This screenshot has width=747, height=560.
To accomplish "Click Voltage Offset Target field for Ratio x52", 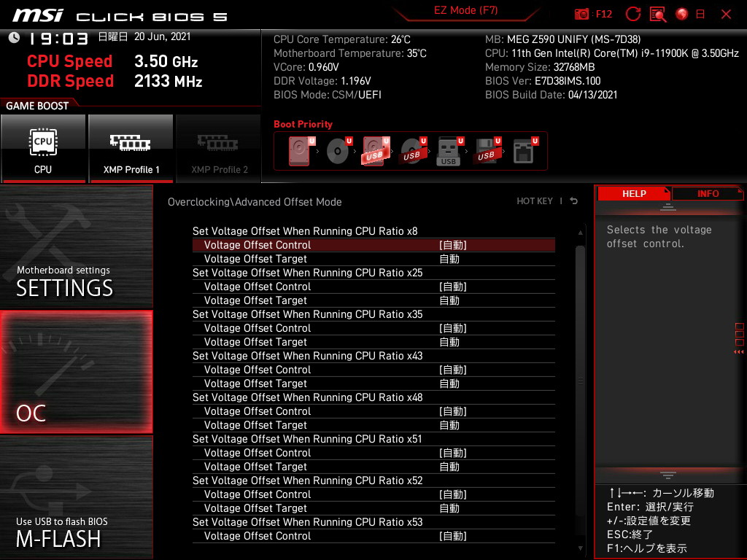I will click(x=373, y=508).
